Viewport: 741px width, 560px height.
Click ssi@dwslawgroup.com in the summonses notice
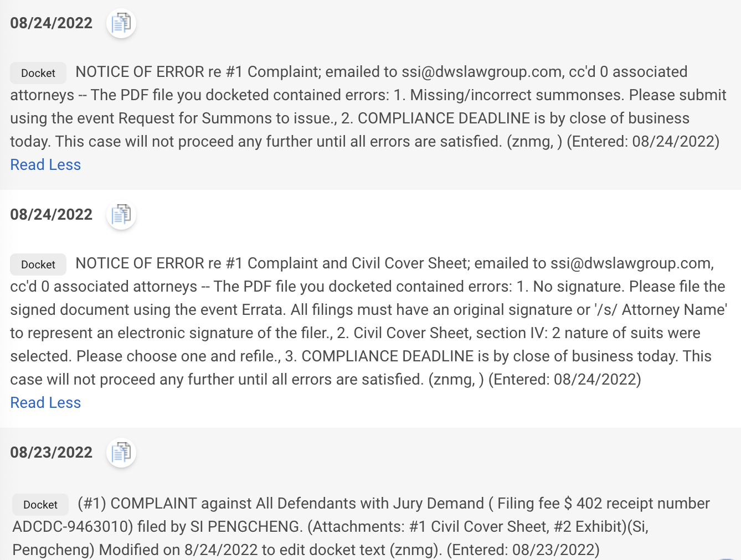point(482,72)
